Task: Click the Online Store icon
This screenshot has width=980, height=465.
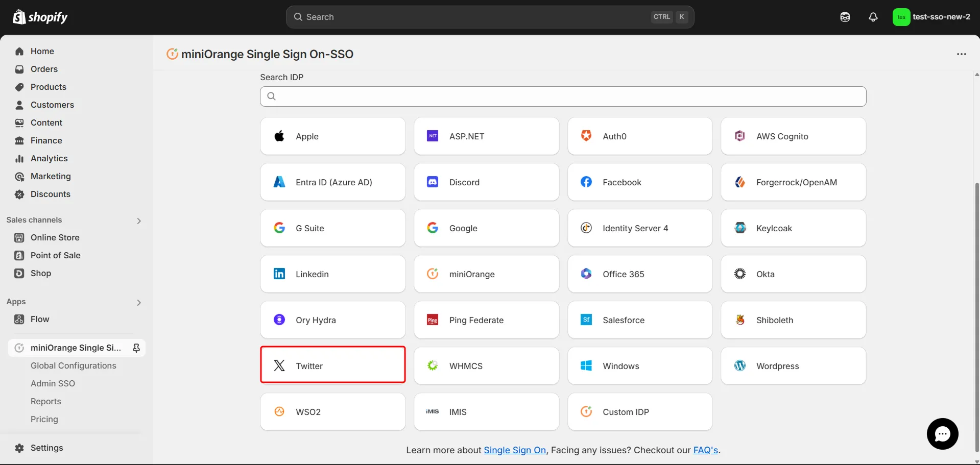Action: 19,237
